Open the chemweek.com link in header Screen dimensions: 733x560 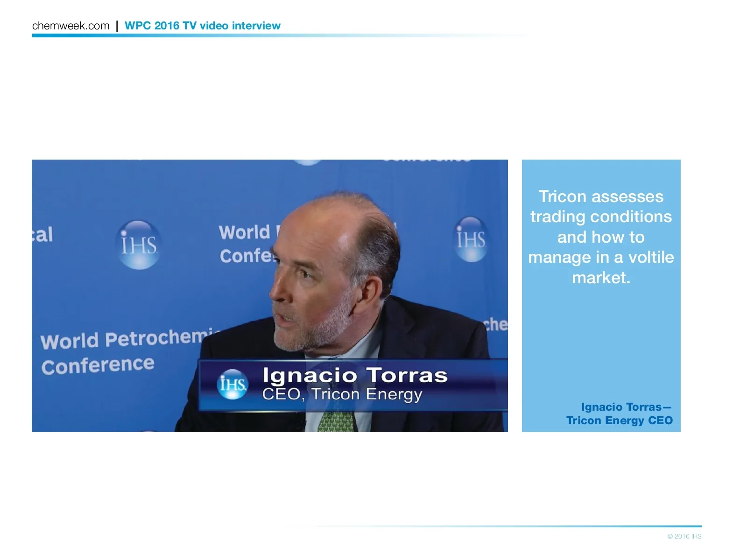[70, 26]
